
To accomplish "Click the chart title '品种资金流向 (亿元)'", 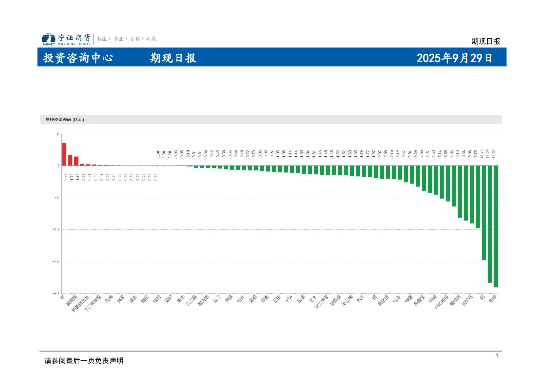I will pos(64,120).
